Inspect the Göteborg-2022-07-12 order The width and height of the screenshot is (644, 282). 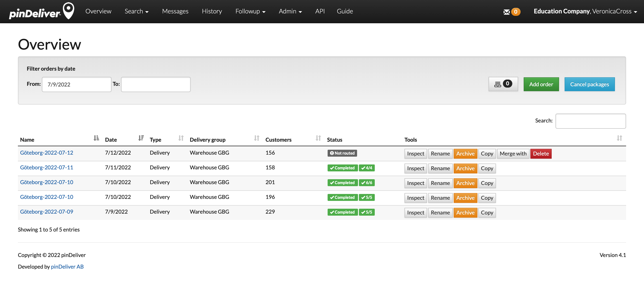click(415, 154)
